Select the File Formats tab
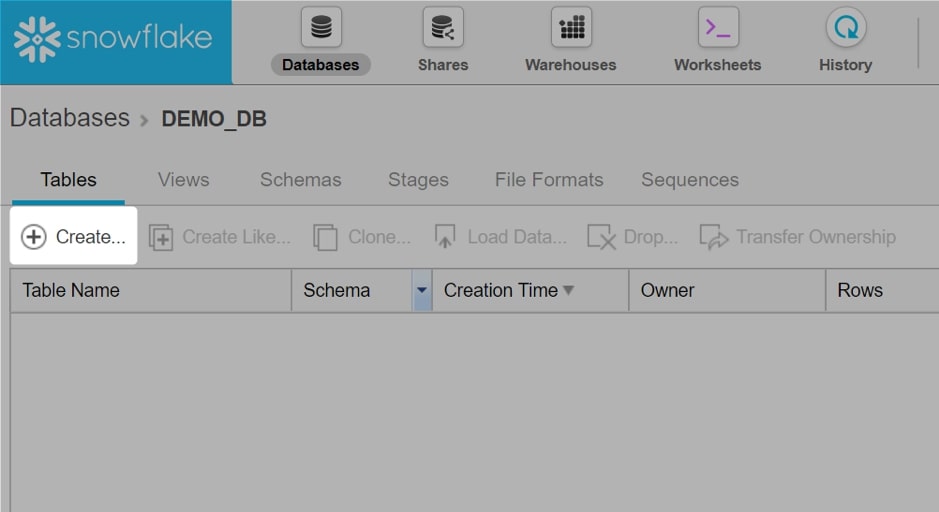Viewport: 939px width, 512px height. click(x=549, y=180)
